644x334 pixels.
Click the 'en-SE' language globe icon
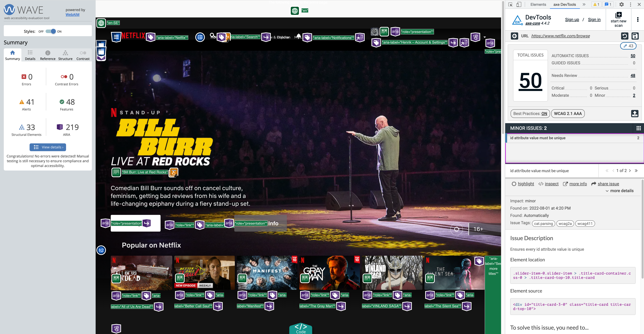[x=101, y=23]
